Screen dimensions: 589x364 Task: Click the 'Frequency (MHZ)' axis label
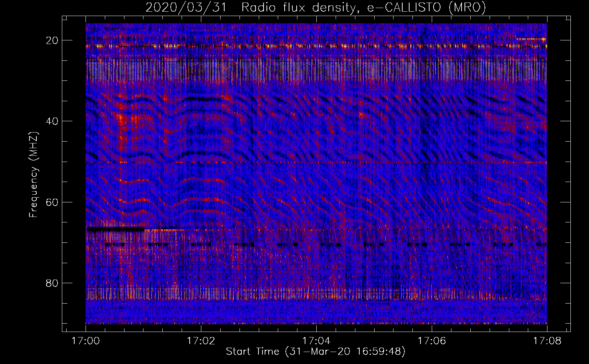[33, 175]
